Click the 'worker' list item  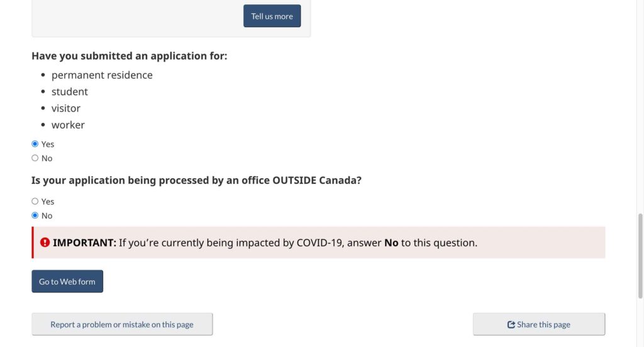pyautogui.click(x=68, y=125)
